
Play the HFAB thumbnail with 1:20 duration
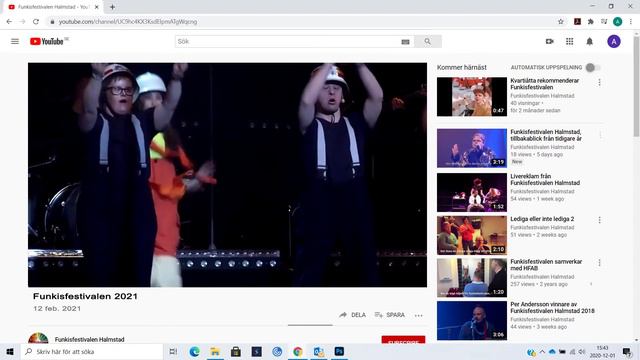point(472,278)
